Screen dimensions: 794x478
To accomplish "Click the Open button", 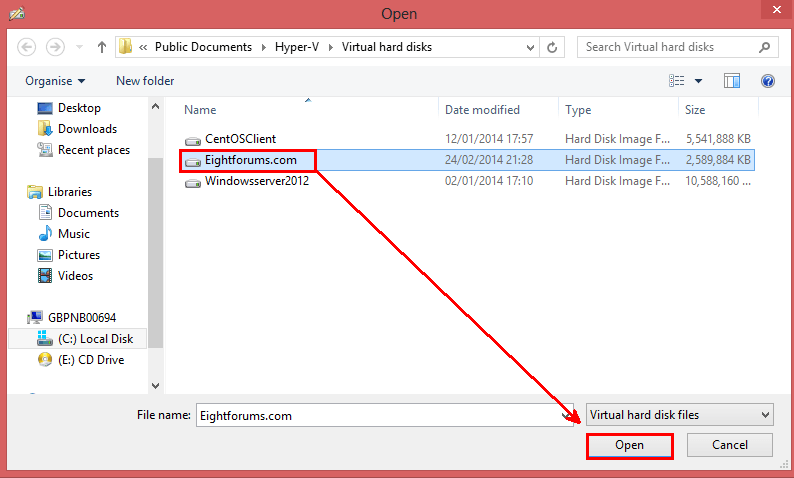I will point(629,445).
